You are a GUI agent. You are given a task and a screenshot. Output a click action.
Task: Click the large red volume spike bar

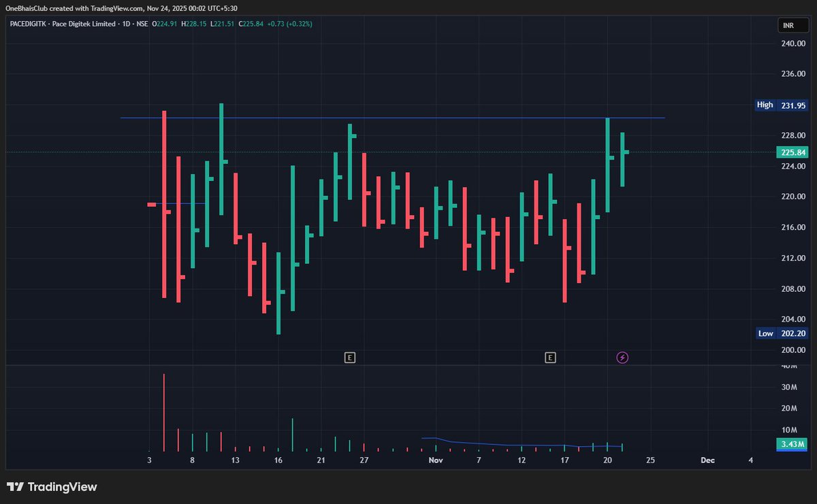[163, 408]
